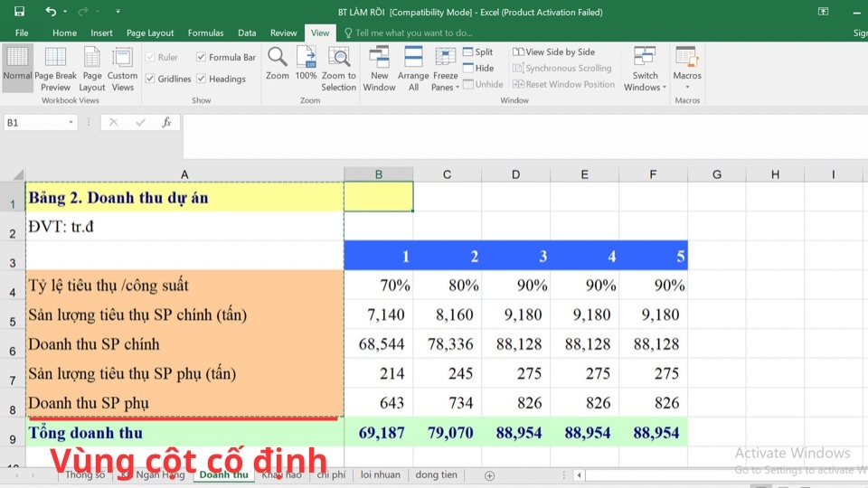The width and height of the screenshot is (868, 488).
Task: Split the worksheet window
Action: point(478,52)
